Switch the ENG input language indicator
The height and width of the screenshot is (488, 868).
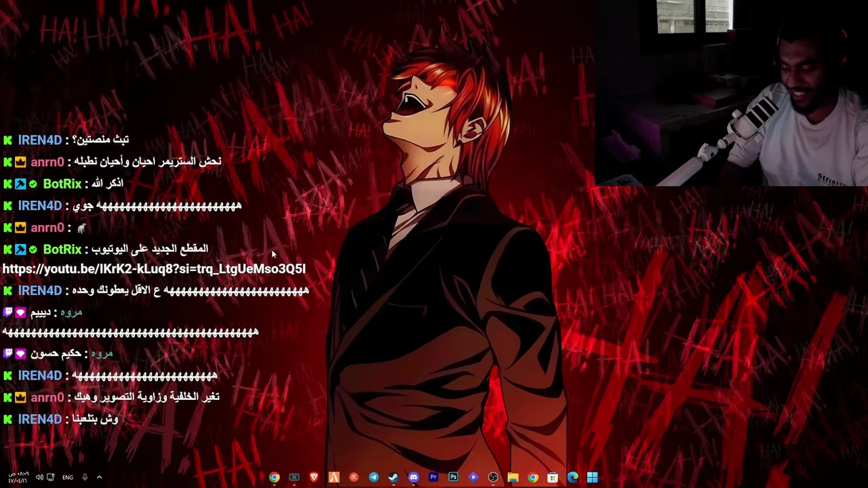coord(68,478)
